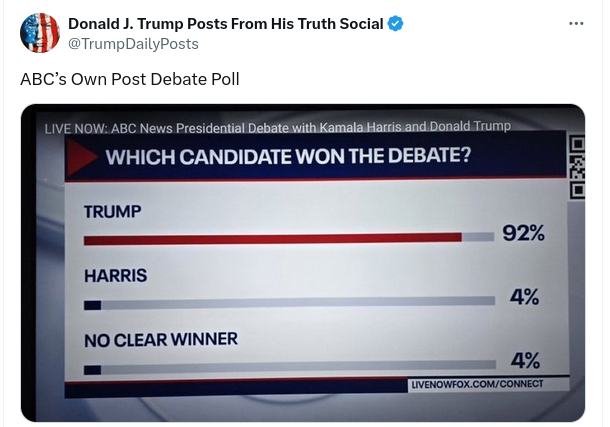The image size is (610, 427).
Task: Select the NO CLEAR WINNER label
Action: click(161, 339)
